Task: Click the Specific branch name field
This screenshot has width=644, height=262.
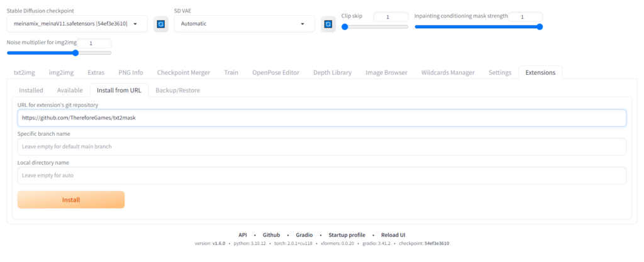Action: tap(321, 146)
